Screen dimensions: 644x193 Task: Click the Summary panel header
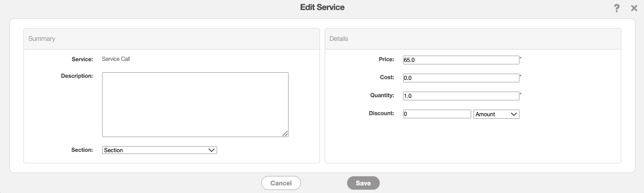42,39
